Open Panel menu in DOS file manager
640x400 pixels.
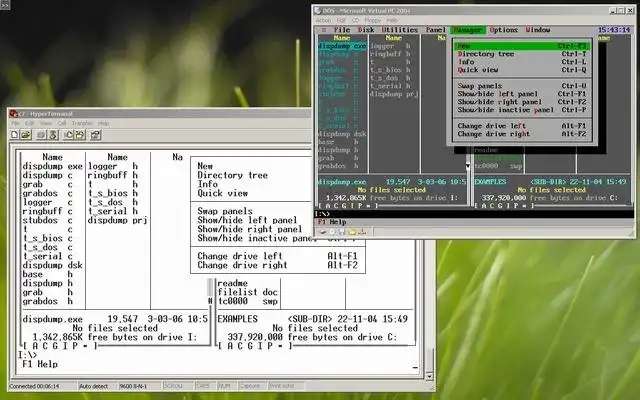pyautogui.click(x=436, y=30)
